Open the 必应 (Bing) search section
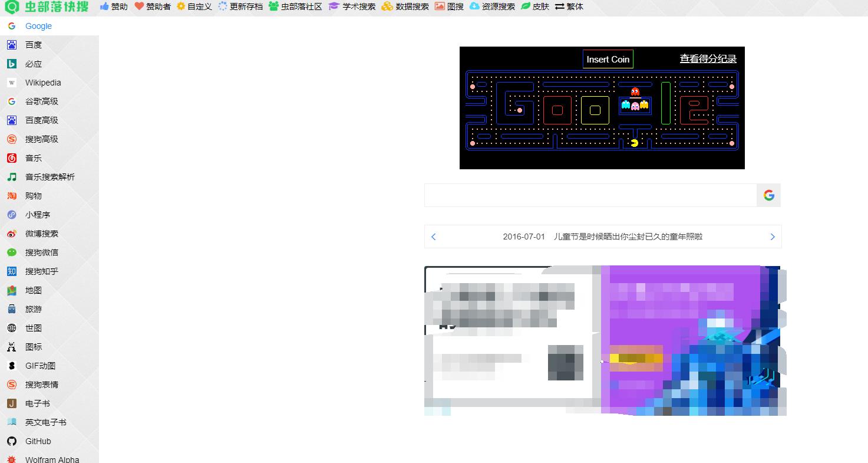Viewport: 868px width, 463px height. pyautogui.click(x=32, y=63)
